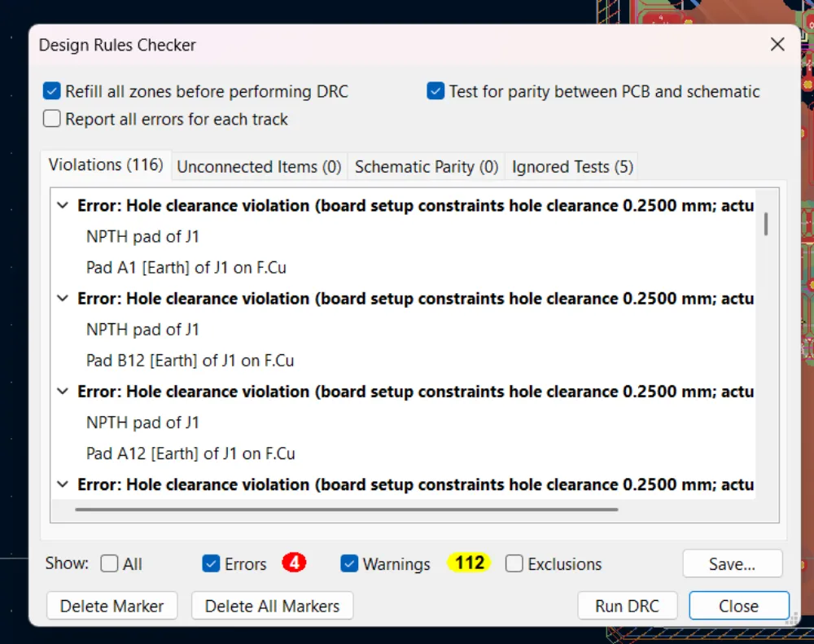Switch to the Unconnected Items tab

(x=259, y=167)
